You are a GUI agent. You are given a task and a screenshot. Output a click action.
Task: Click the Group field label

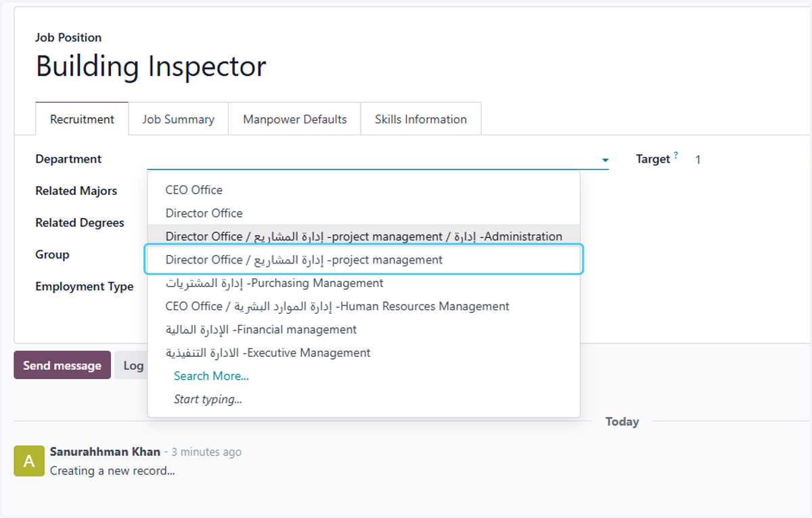[x=52, y=255]
